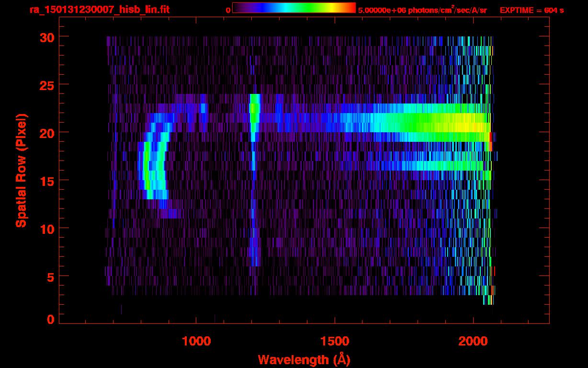The width and height of the screenshot is (588, 368).
Task: Click the filename ra_150131230007_hisb_lin.fit title
Action: [x=99, y=10]
